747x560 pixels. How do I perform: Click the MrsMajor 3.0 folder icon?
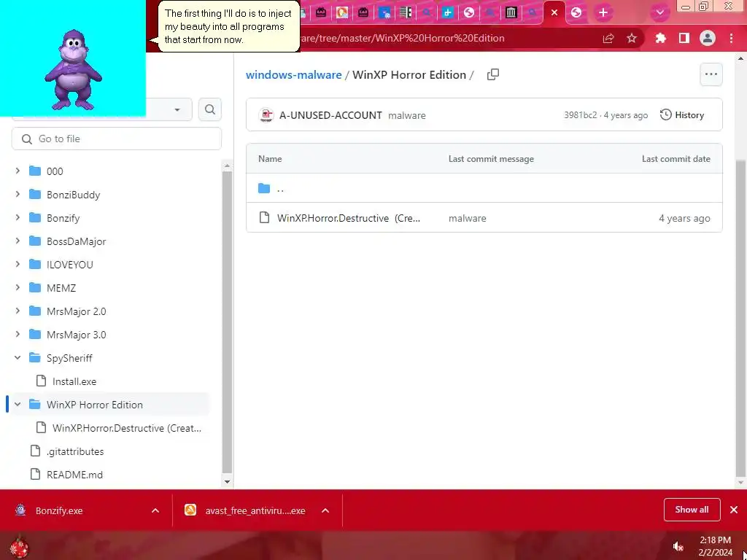click(x=35, y=334)
